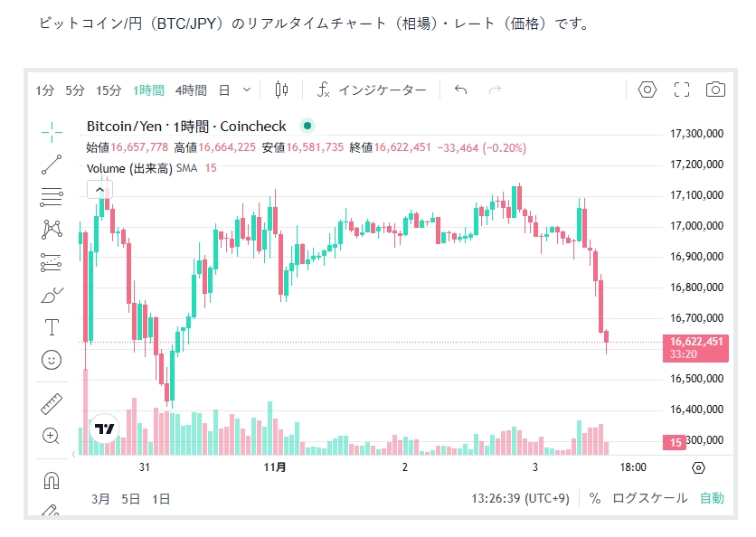
Task: Select the ruler measure tool
Action: pos(52,403)
